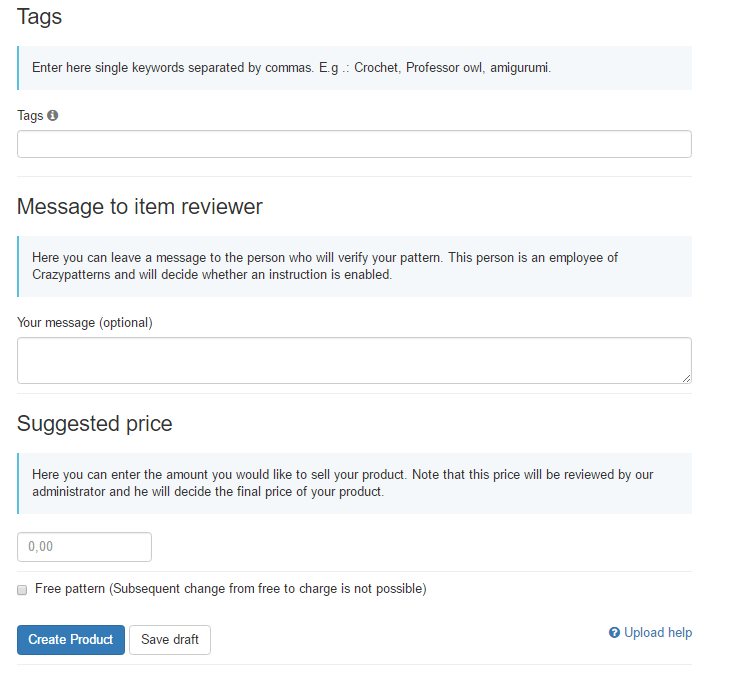Click the small Tags field label
The height and width of the screenshot is (679, 741).
(x=30, y=115)
